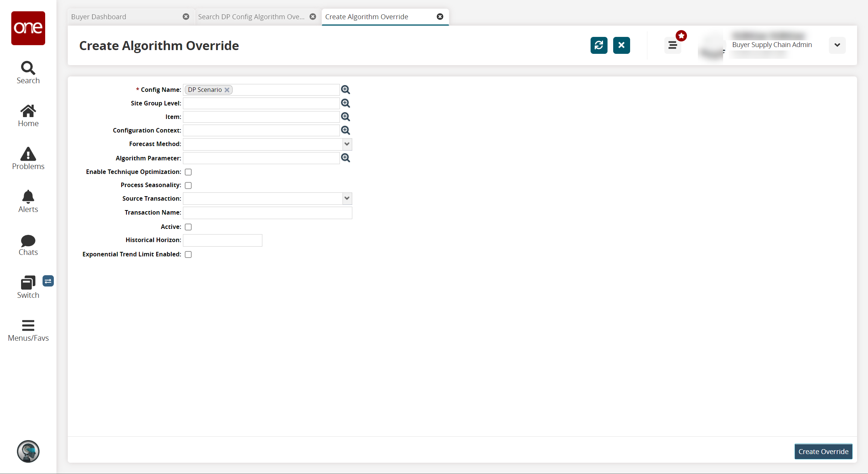Viewport: 868px width, 474px height.
Task: Click the refresh icon button
Action: pyautogui.click(x=598, y=45)
